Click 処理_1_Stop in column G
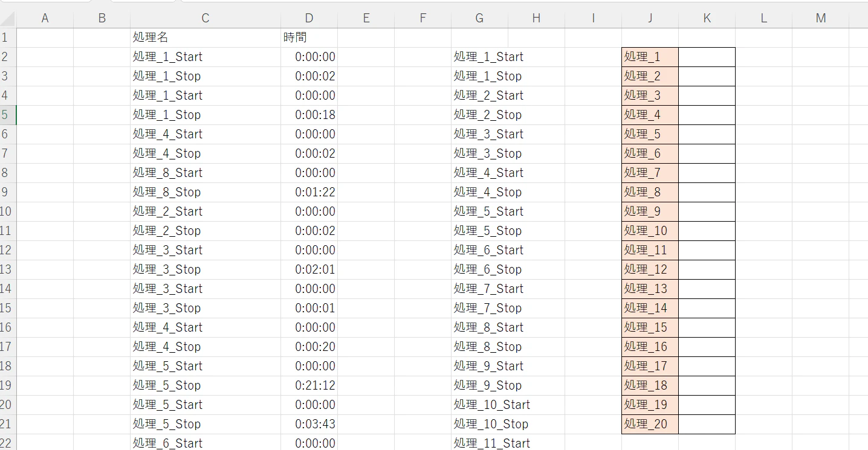Image resolution: width=868 pixels, height=450 pixels. 487,76
